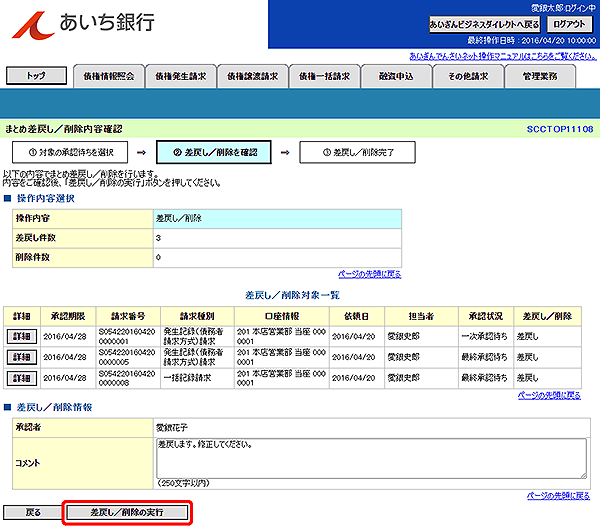This screenshot has height=528, width=600.
Task: Click 差戻し/削除の実行 button
Action: pos(127,512)
